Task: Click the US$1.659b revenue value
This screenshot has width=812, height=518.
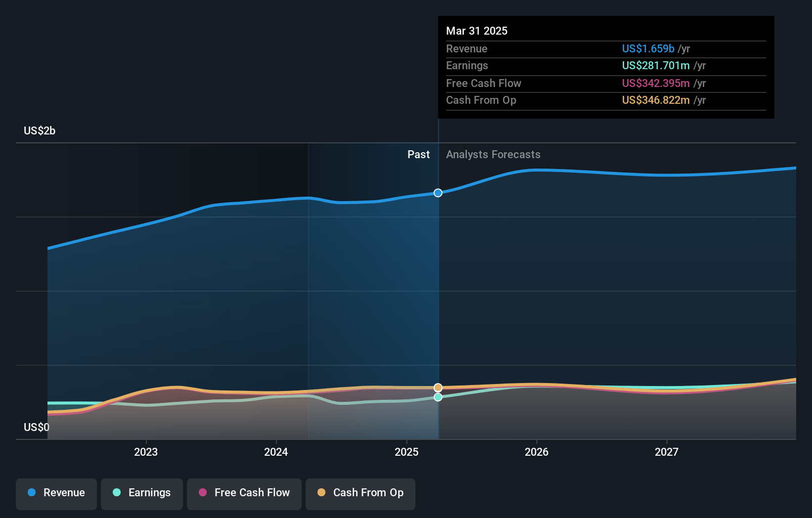Action: 648,48
